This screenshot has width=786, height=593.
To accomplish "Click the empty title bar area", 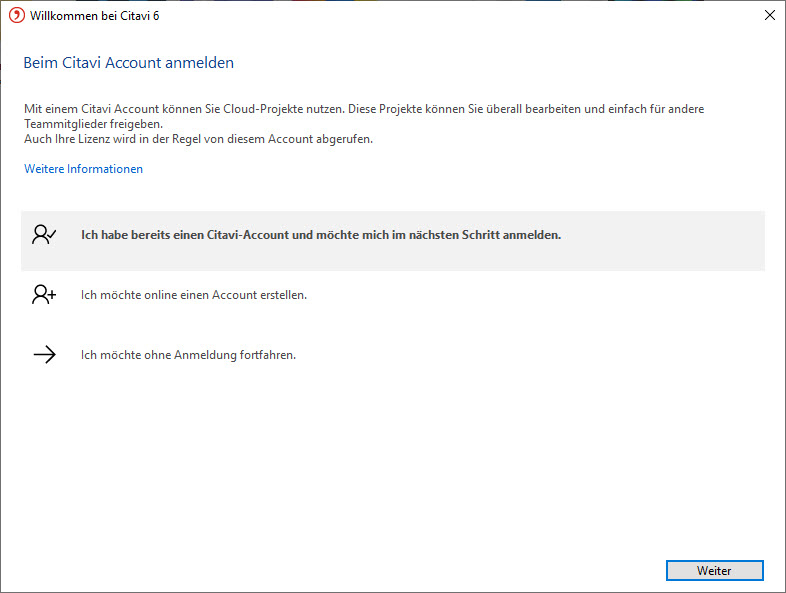I will tap(450, 15).
